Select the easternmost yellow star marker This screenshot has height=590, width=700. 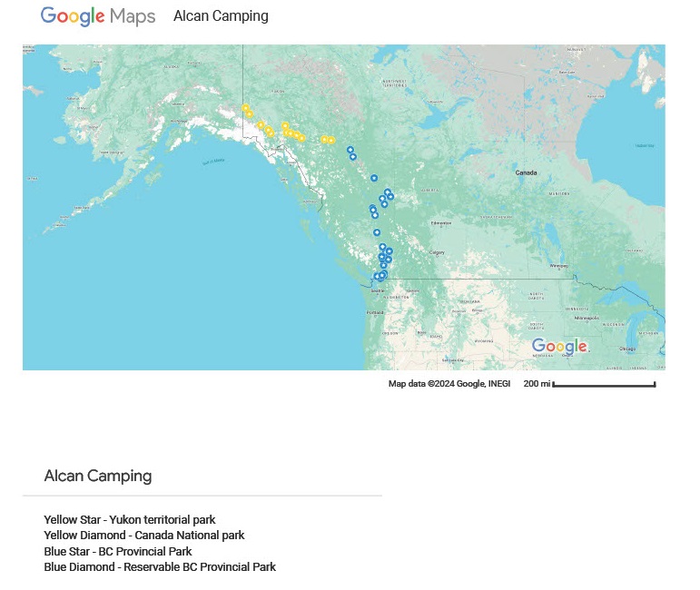click(x=330, y=140)
